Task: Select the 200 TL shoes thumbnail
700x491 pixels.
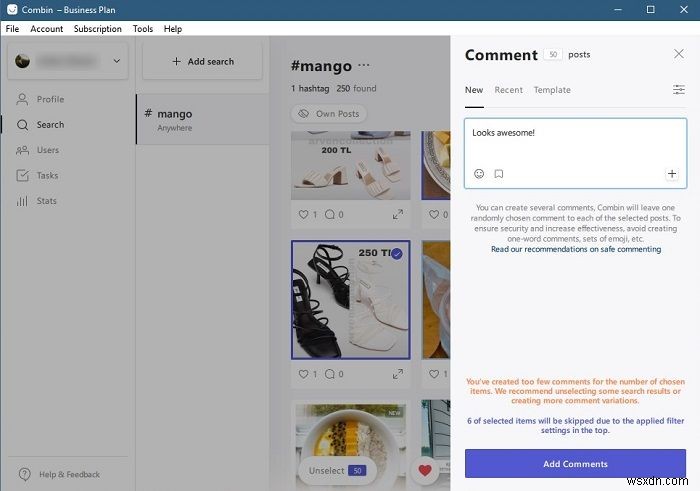Action: click(x=350, y=165)
